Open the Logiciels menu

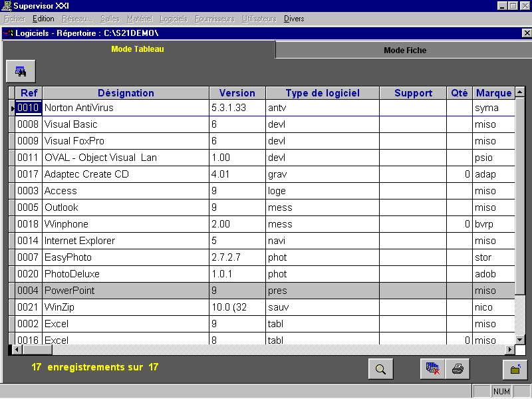click(x=174, y=19)
